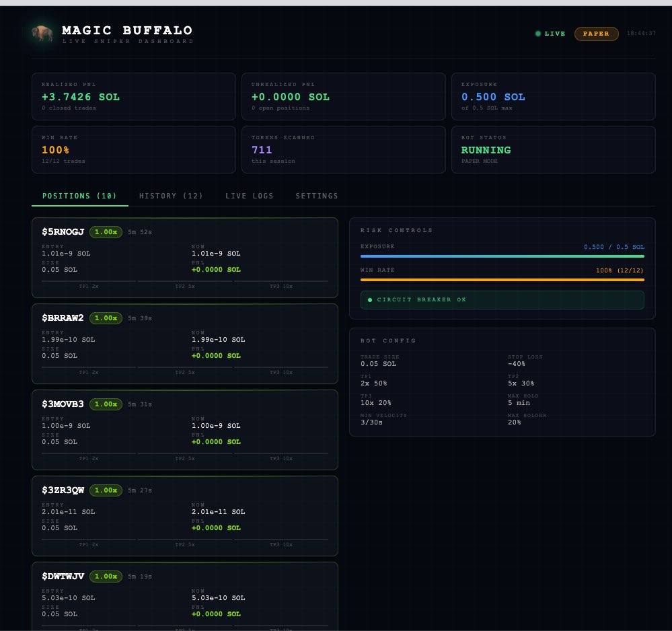Viewport: 672px width, 631px height.
Task: Click the $DWTWJV position title
Action: (x=63, y=577)
